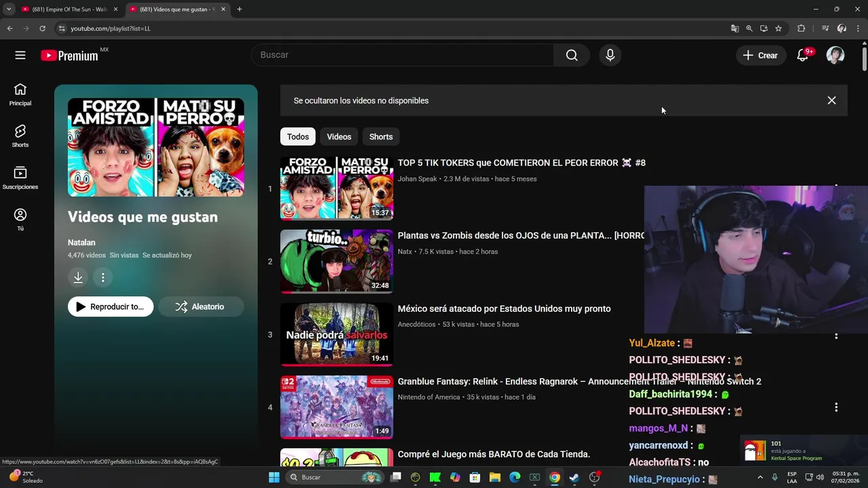Open Chrome zoom magnifier icon
The width and height of the screenshot is (868, 488).
point(749,28)
